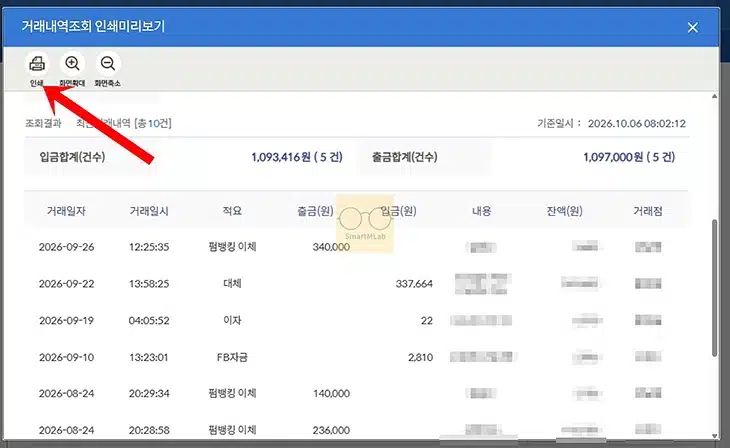
Task: Click the time 20:28:58
Action: [149, 430]
